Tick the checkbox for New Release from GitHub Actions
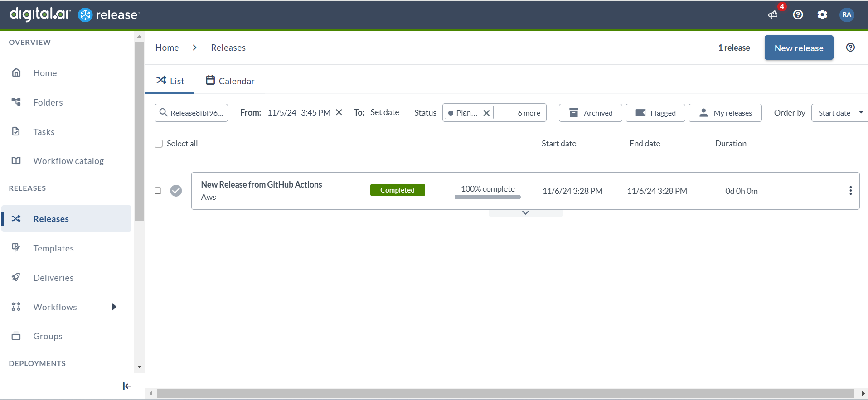 [158, 191]
